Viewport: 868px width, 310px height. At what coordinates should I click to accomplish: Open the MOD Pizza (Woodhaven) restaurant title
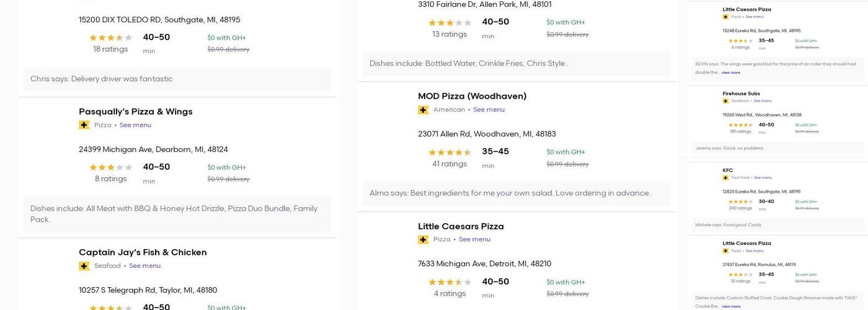pos(472,96)
